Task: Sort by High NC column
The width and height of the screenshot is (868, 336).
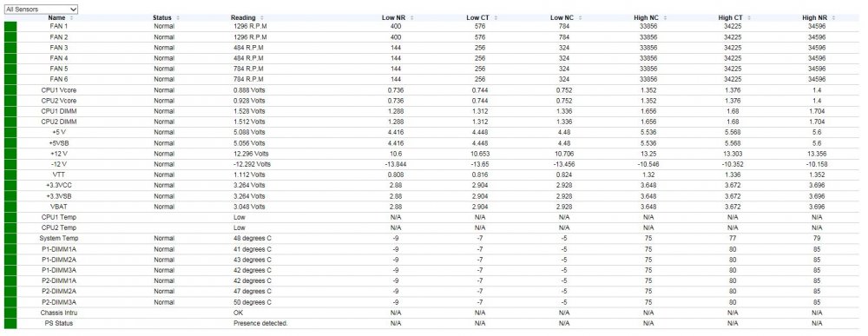Action: pyautogui.click(x=648, y=17)
